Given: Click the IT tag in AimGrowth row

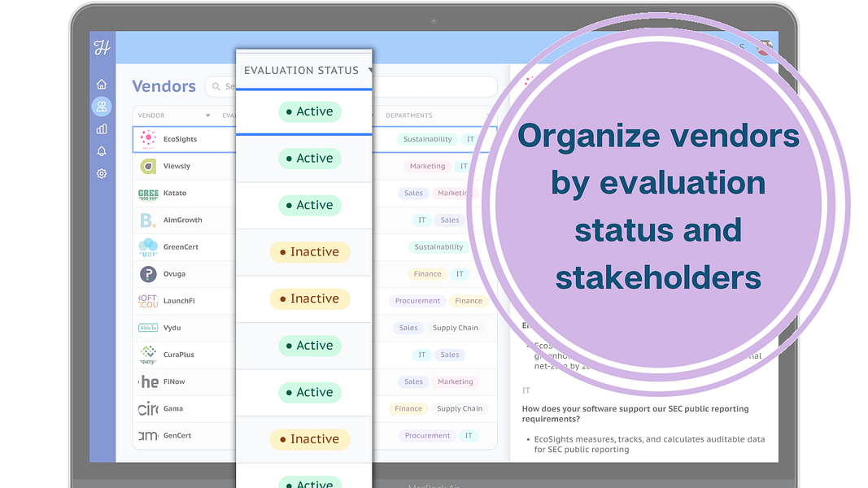Looking at the screenshot, I should [x=422, y=220].
